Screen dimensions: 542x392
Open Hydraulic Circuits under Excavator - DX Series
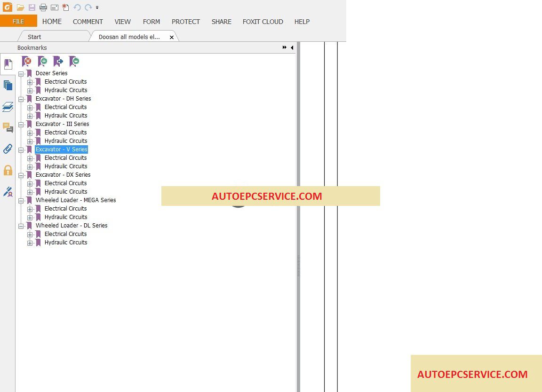pos(66,192)
